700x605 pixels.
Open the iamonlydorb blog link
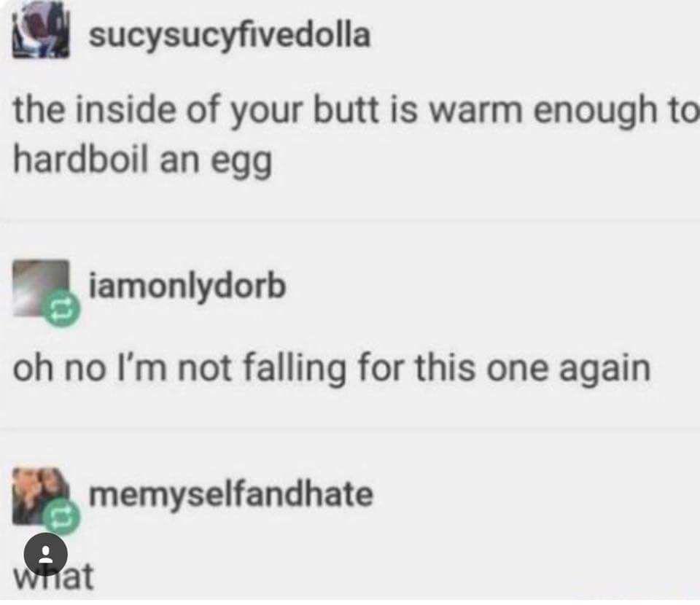coord(187,286)
